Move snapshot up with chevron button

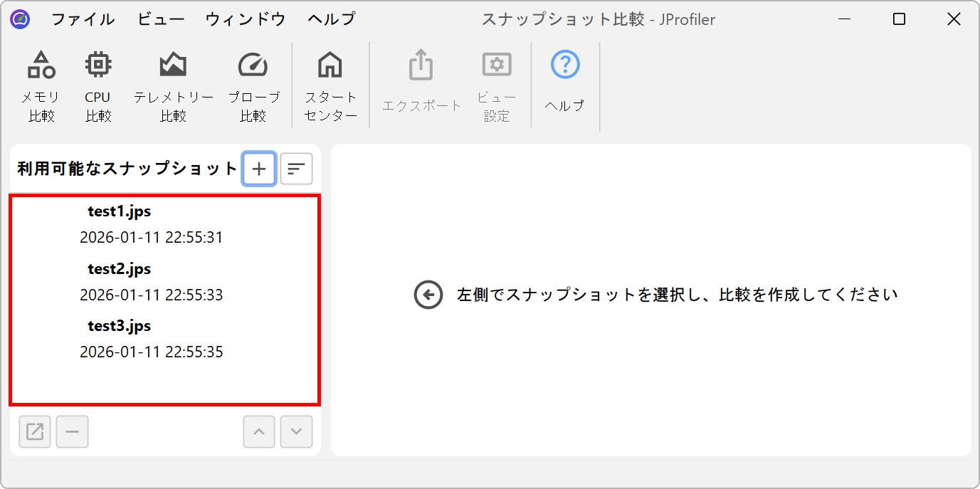pos(259,431)
